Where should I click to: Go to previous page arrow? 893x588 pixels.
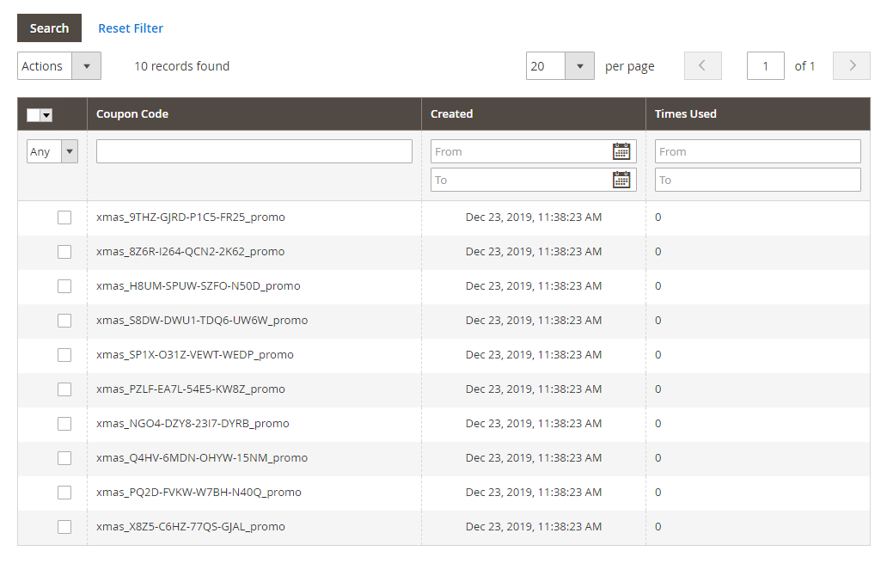tap(703, 65)
